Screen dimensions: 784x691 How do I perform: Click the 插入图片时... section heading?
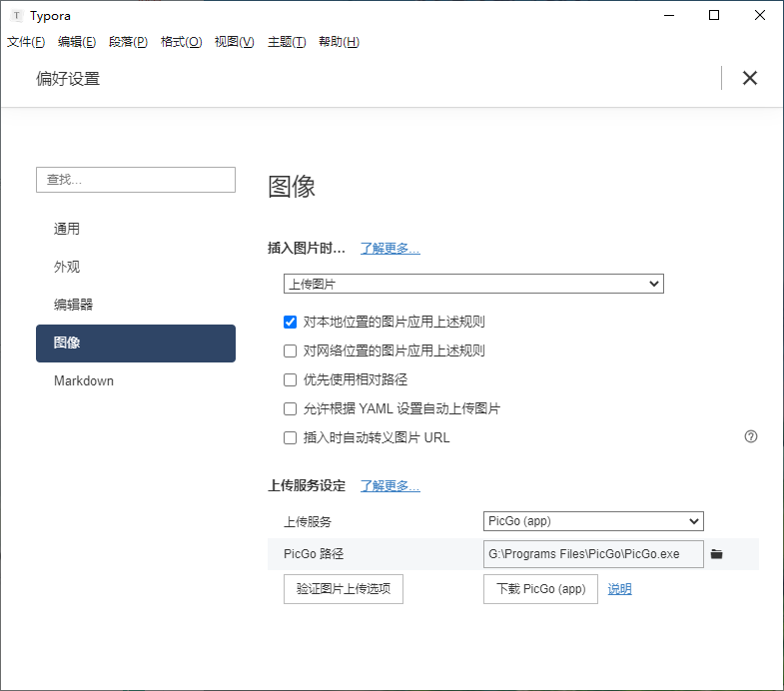307,248
